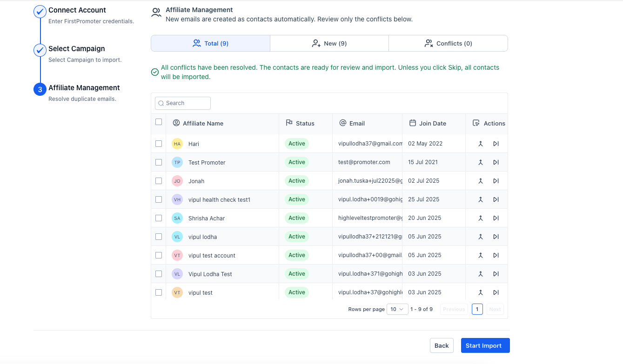Click the affiliate Search field
The height and width of the screenshot is (364, 623).
(x=183, y=103)
